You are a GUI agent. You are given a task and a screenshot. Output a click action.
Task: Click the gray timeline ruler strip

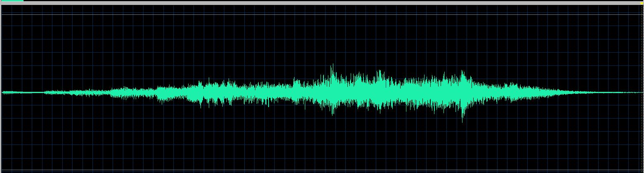pos(322,3)
